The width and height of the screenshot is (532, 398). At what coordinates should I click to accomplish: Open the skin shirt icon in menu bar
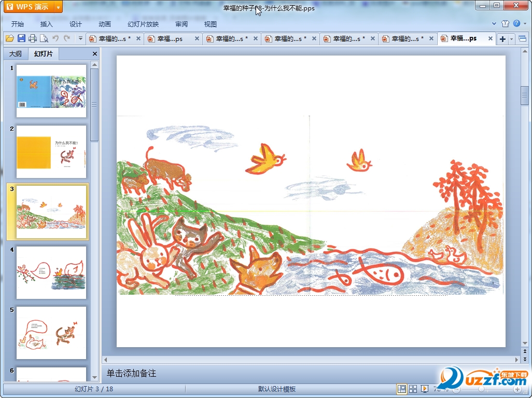(505, 23)
